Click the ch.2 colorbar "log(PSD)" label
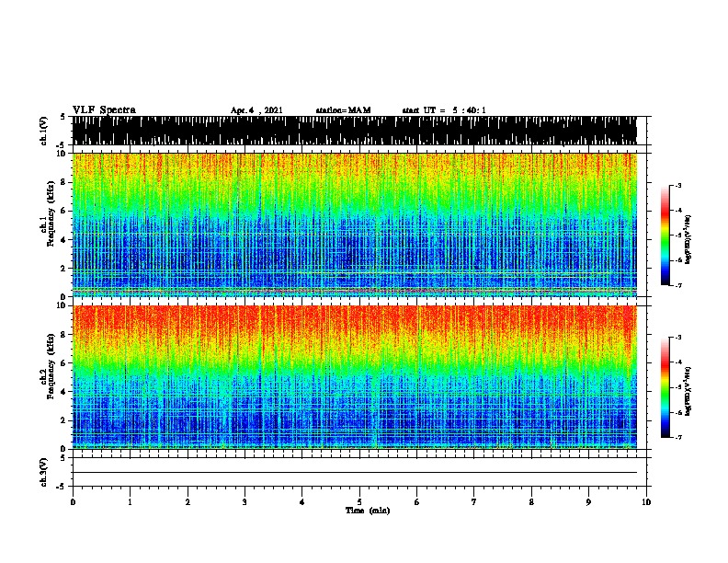Screen dimensions: 728x563 pyautogui.click(x=688, y=391)
